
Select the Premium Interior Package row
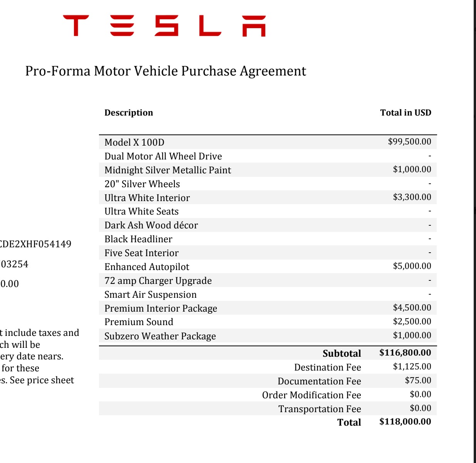[x=161, y=309]
